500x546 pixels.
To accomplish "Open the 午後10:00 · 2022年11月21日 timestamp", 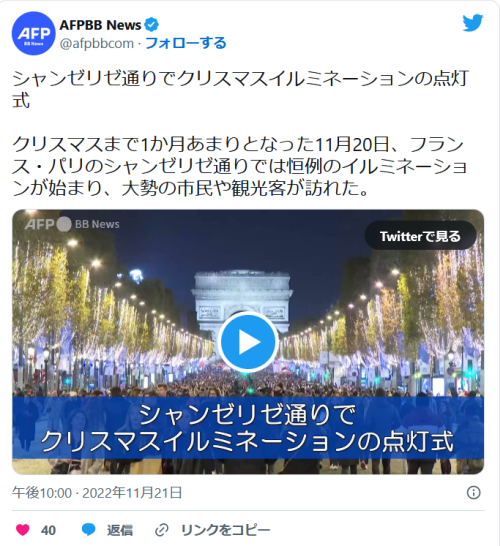I will click(x=97, y=493).
